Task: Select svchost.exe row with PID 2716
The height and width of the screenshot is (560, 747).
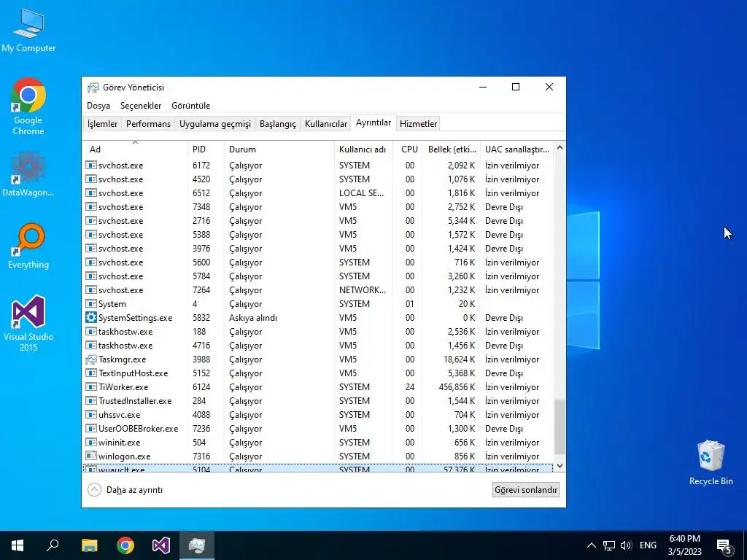Action: (x=318, y=220)
